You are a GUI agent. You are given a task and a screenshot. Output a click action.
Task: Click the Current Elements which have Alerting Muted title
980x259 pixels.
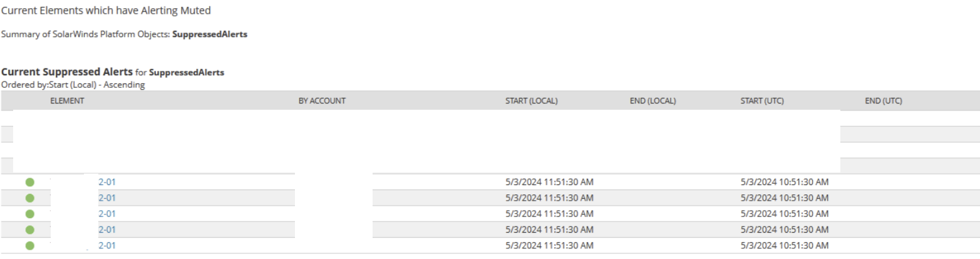point(106,11)
